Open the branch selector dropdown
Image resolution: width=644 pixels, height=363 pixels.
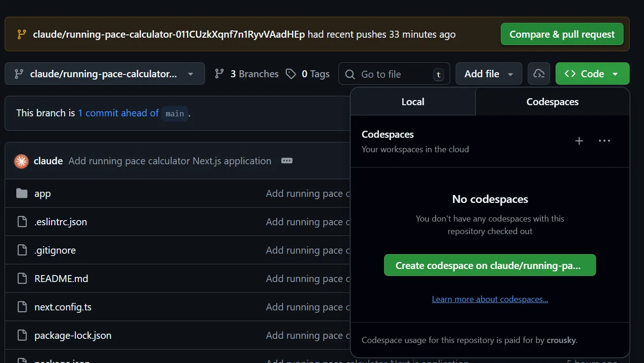click(x=105, y=74)
